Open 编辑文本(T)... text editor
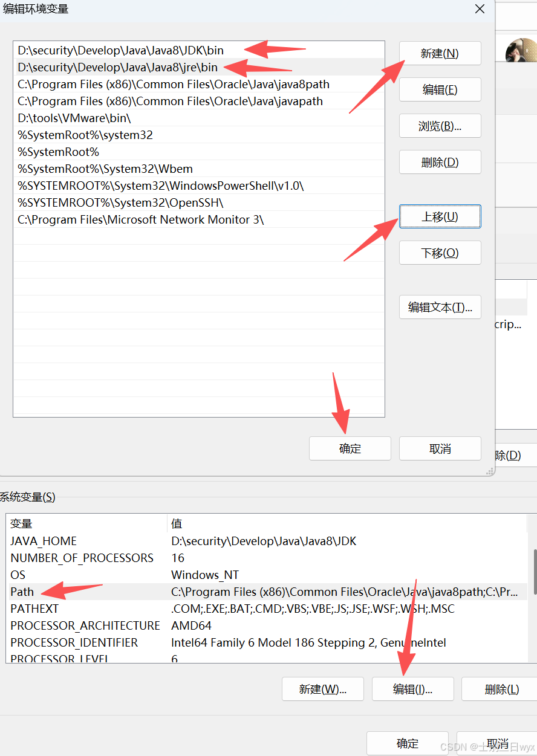 pyautogui.click(x=440, y=307)
